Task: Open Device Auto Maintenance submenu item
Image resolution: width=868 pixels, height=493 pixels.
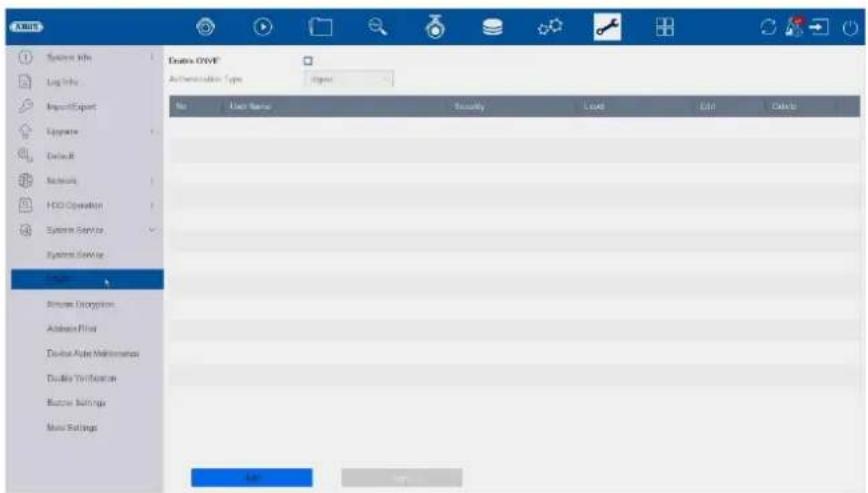Action: tap(93, 354)
